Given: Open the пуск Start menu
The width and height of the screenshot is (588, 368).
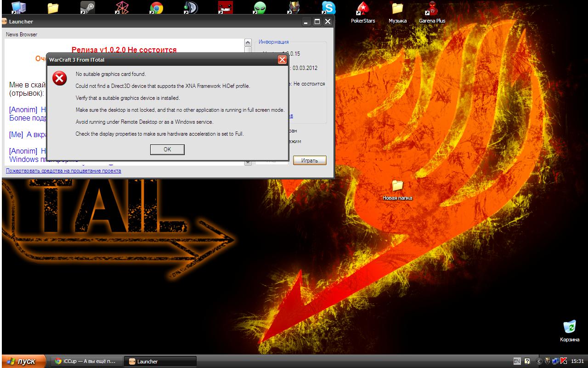Looking at the screenshot, I should coord(24,362).
